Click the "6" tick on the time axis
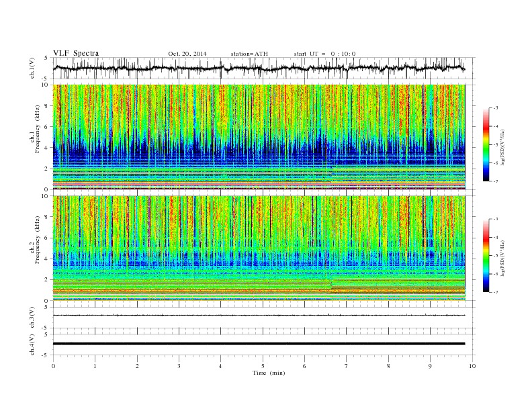Screen dimensions: 532x411 pyautogui.click(x=305, y=366)
